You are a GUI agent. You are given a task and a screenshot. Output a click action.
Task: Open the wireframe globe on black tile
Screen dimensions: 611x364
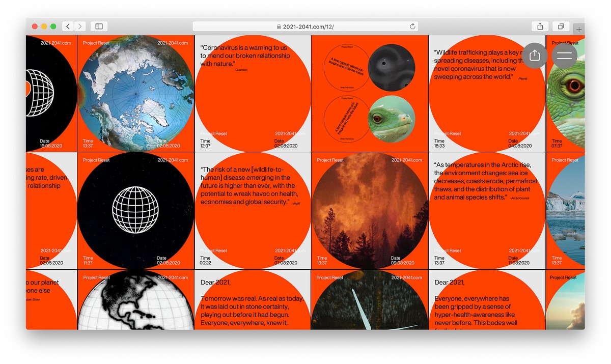[135, 210]
